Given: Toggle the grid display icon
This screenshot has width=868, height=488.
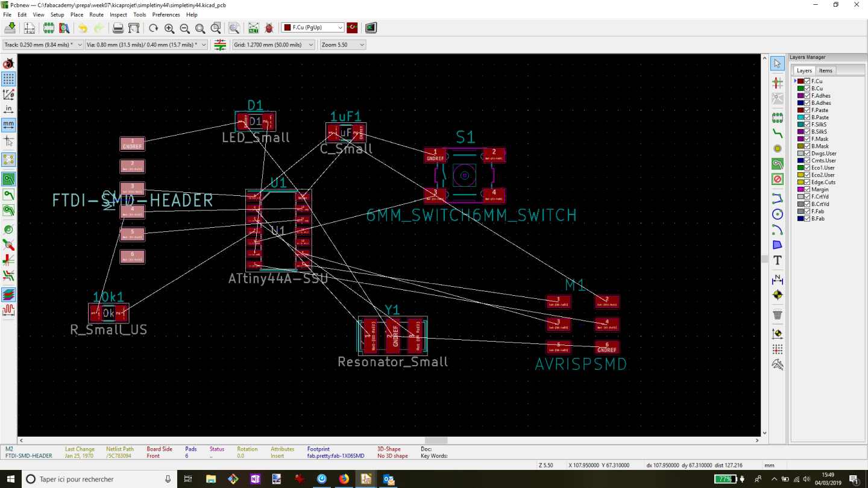Looking at the screenshot, I should pos(8,79).
